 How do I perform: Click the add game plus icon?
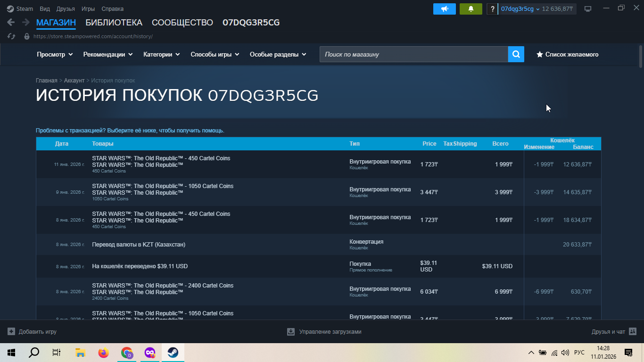pyautogui.click(x=11, y=331)
